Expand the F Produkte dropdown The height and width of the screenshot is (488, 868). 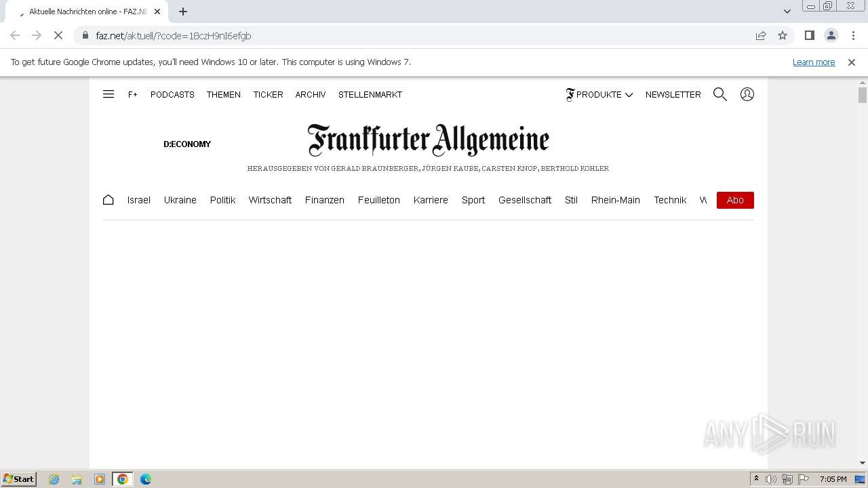click(599, 94)
